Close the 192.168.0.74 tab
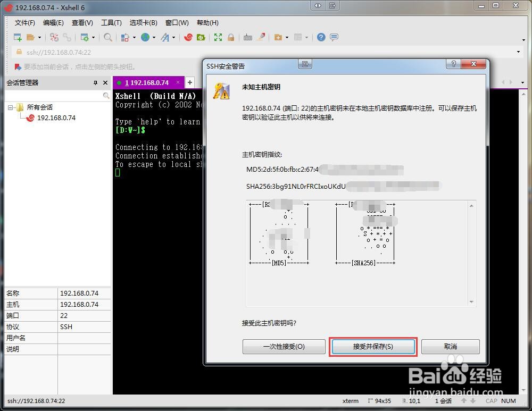Viewport: 532px width, 411px height. [178, 82]
